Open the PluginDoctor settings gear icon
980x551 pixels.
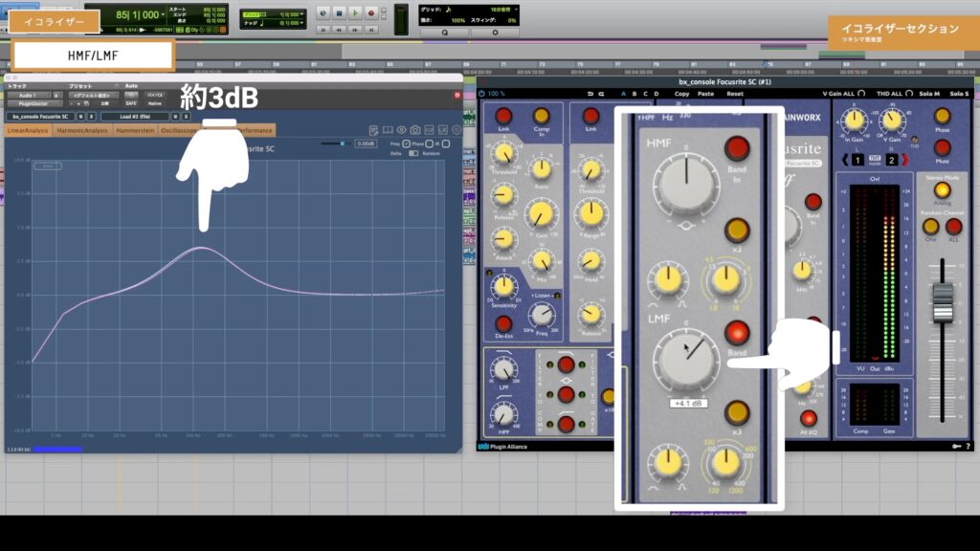click(x=457, y=130)
